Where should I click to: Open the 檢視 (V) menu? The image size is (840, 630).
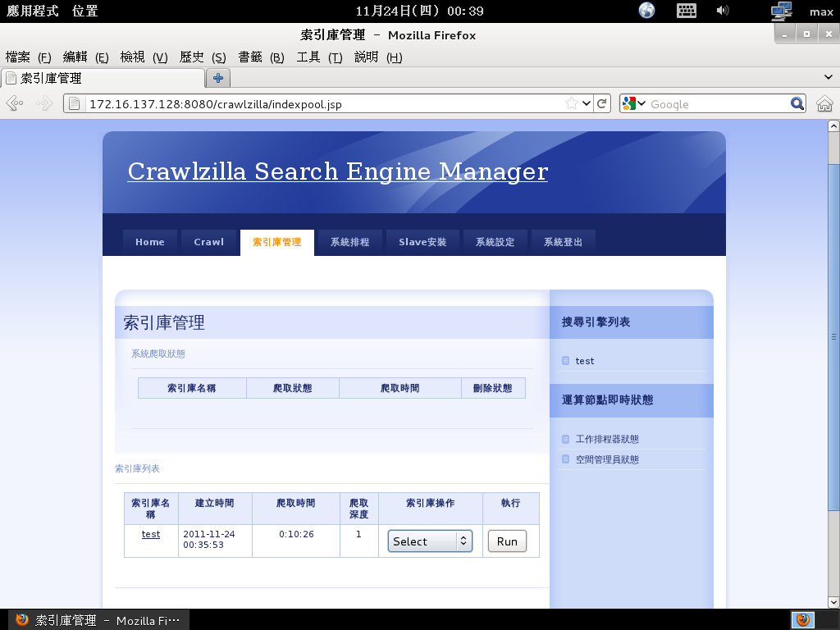point(144,57)
